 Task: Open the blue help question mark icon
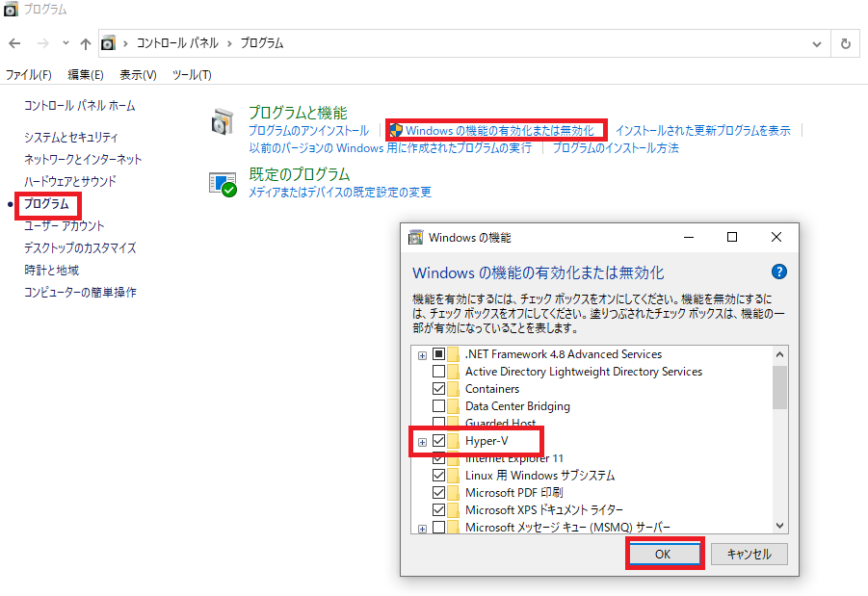click(x=778, y=272)
